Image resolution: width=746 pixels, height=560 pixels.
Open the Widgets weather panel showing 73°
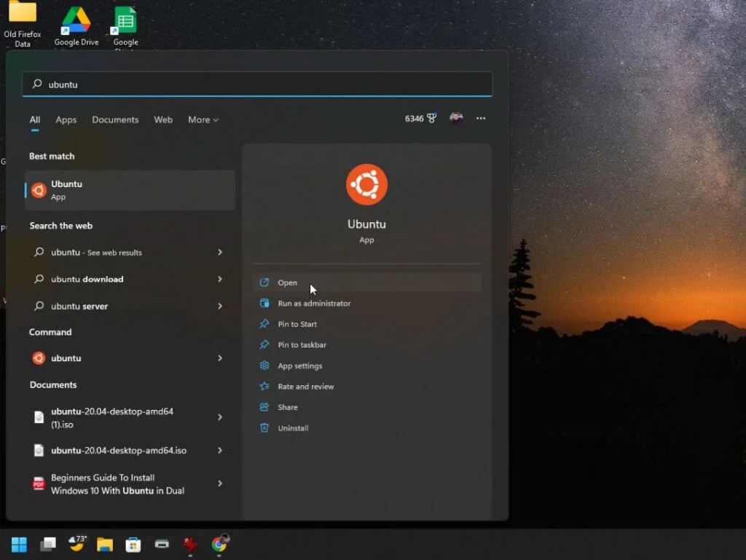76,544
